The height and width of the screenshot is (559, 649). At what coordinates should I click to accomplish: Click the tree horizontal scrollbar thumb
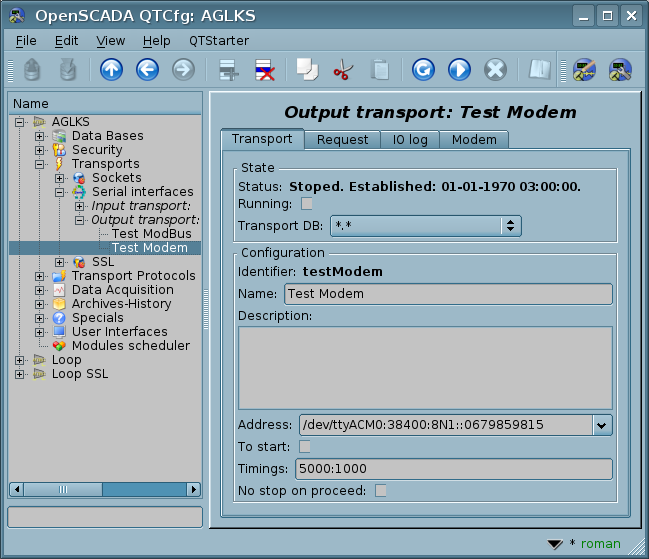click(63, 489)
